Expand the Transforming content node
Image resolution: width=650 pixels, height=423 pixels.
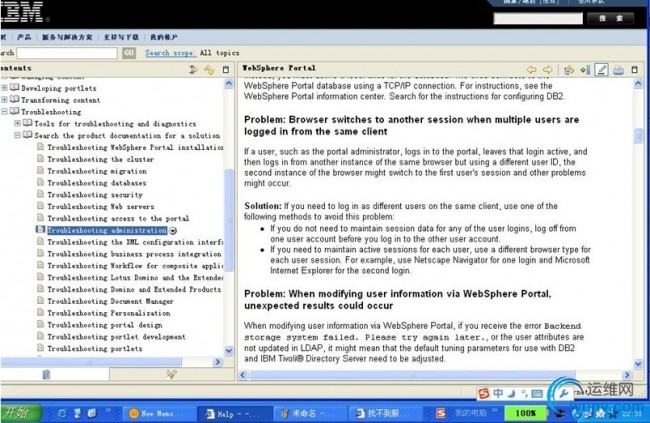[5, 100]
